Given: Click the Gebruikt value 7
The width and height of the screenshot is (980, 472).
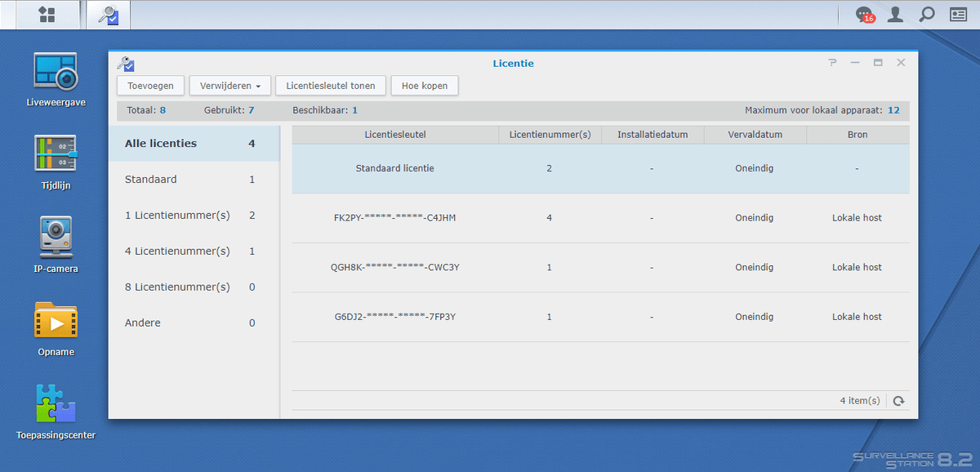Looking at the screenshot, I should point(251,110).
